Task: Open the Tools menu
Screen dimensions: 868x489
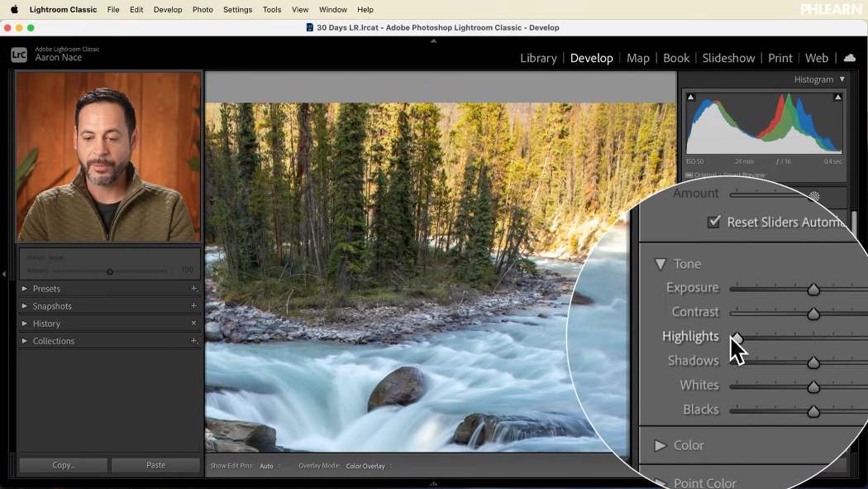Action: tap(272, 9)
